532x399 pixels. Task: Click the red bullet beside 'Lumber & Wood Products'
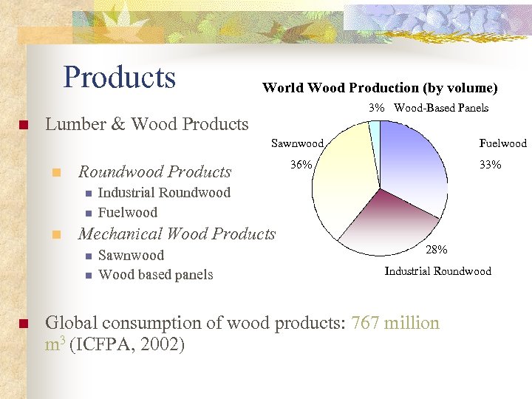pos(24,125)
